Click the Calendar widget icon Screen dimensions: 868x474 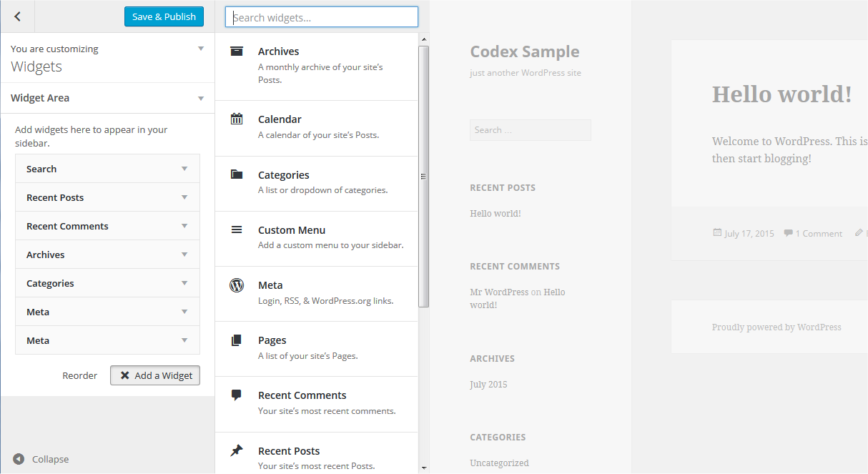tap(237, 119)
